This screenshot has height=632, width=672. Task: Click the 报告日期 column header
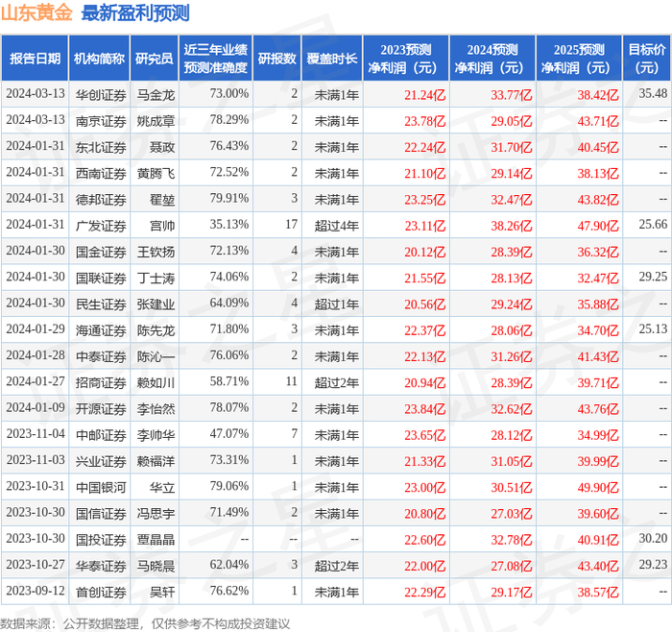click(x=35, y=59)
